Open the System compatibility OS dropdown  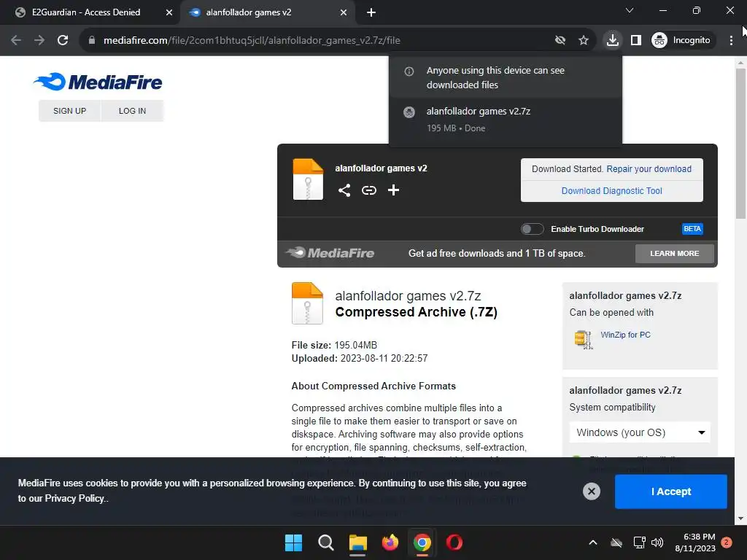point(640,432)
